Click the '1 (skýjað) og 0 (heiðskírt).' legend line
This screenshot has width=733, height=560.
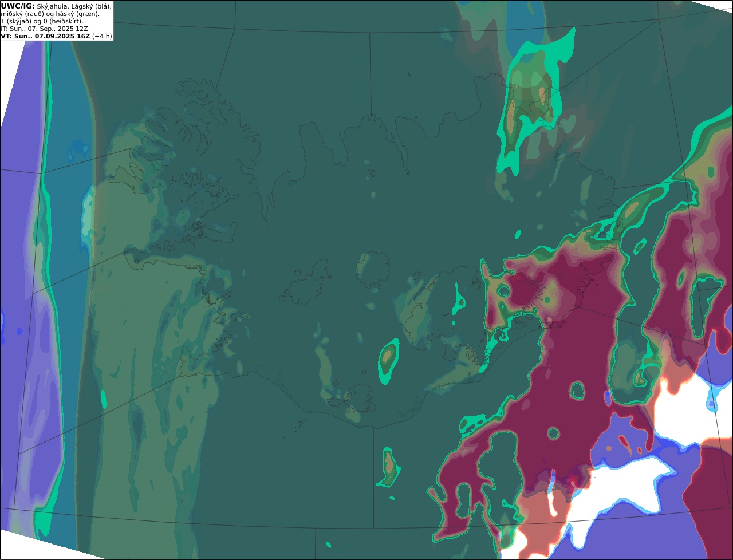pyautogui.click(x=42, y=21)
